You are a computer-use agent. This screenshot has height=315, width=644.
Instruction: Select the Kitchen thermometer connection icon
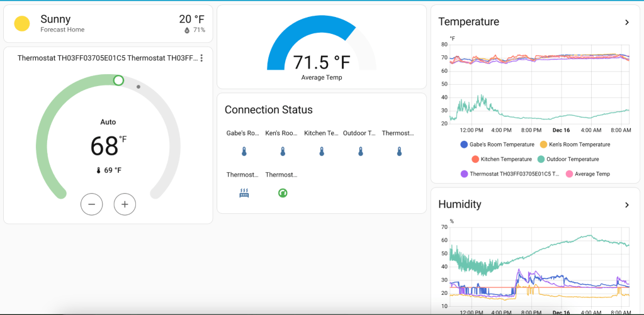pos(322,152)
